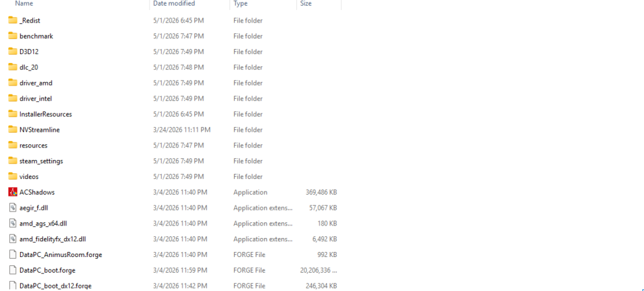644x291 pixels.
Task: Sort by the Size column header
Action: click(x=306, y=3)
